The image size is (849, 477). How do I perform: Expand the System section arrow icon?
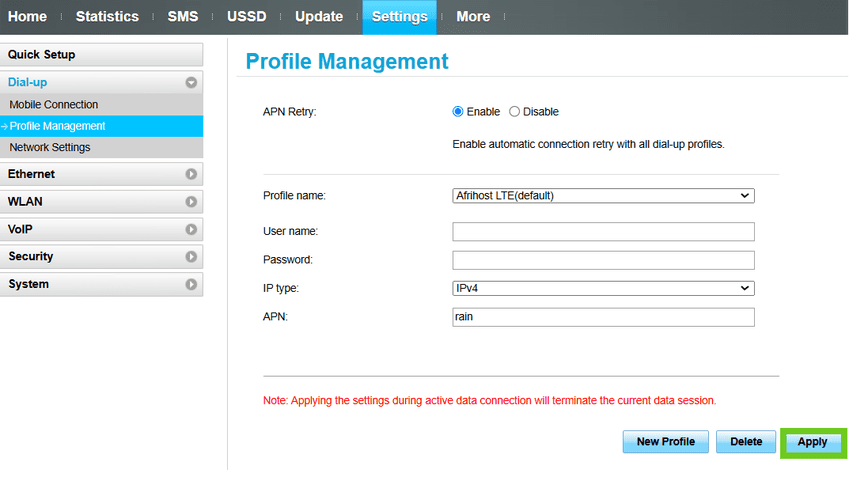point(191,285)
